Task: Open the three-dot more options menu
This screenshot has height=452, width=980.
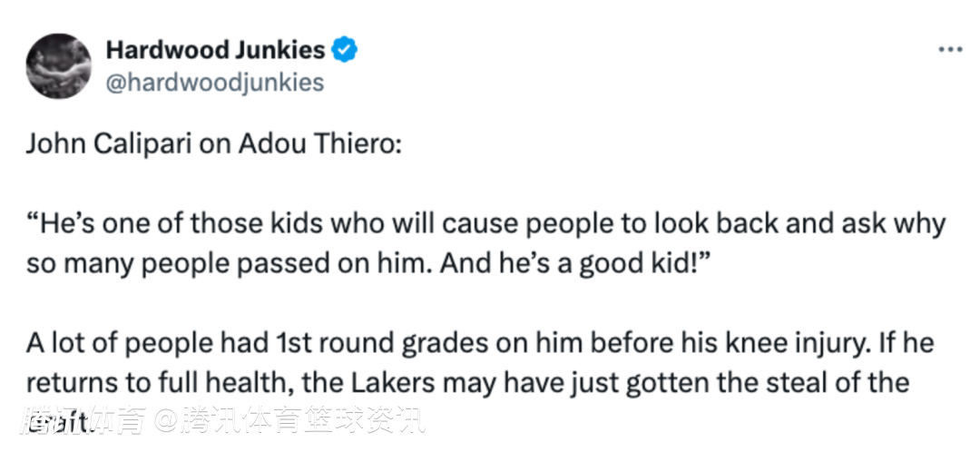Action: click(x=949, y=49)
